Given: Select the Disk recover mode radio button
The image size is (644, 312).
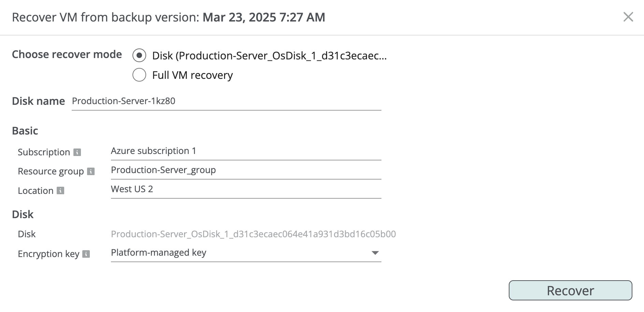Looking at the screenshot, I should coord(139,55).
